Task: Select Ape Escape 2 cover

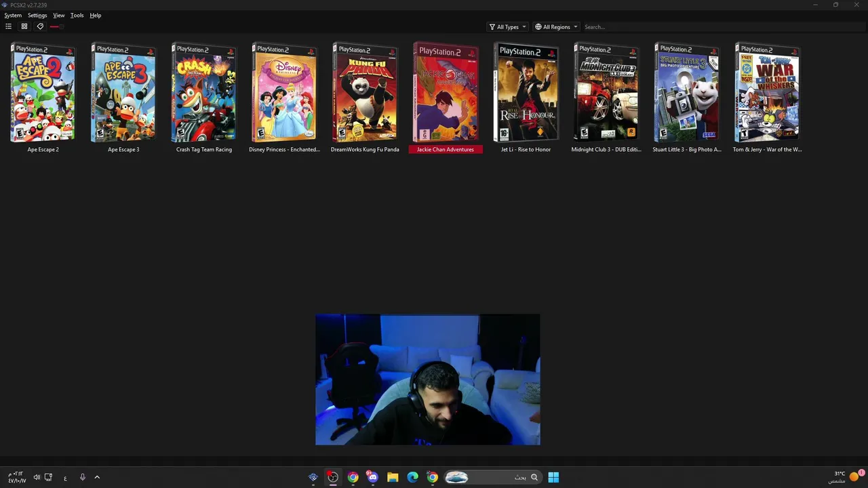Action: (43, 93)
